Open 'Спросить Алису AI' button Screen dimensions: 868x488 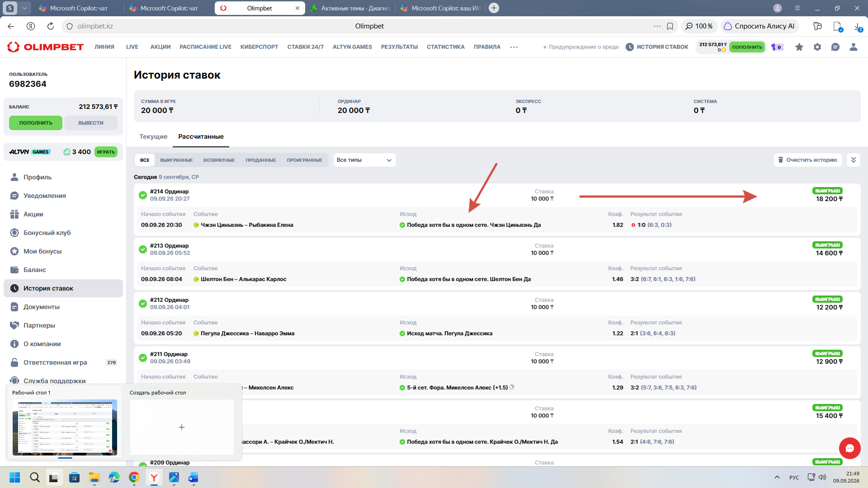[x=759, y=26]
